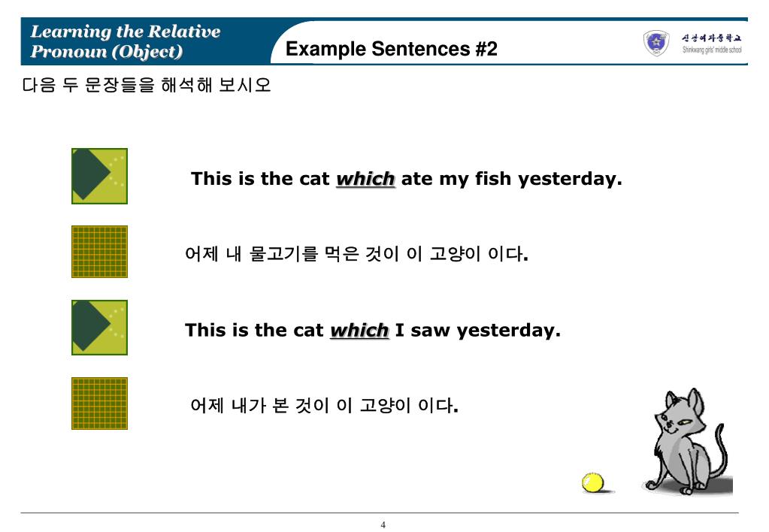Click sentence 'This is the cat which ate my fish'
The height and width of the screenshot is (532, 769).
click(x=406, y=179)
